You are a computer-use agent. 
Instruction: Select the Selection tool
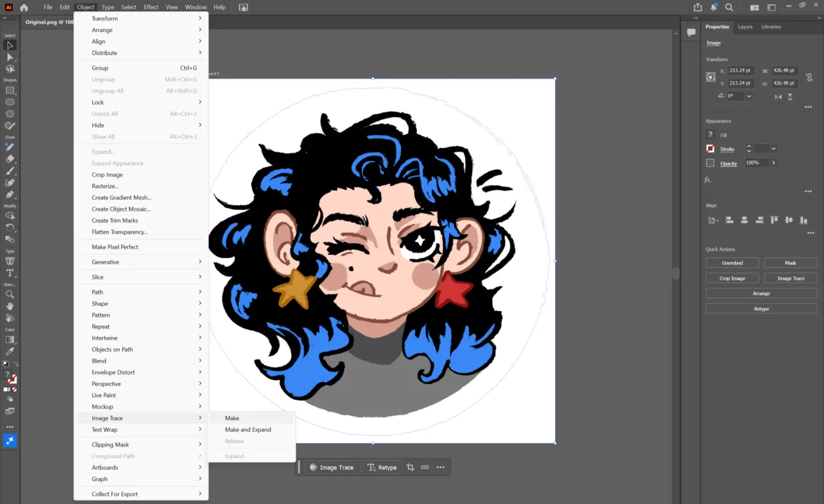point(9,45)
